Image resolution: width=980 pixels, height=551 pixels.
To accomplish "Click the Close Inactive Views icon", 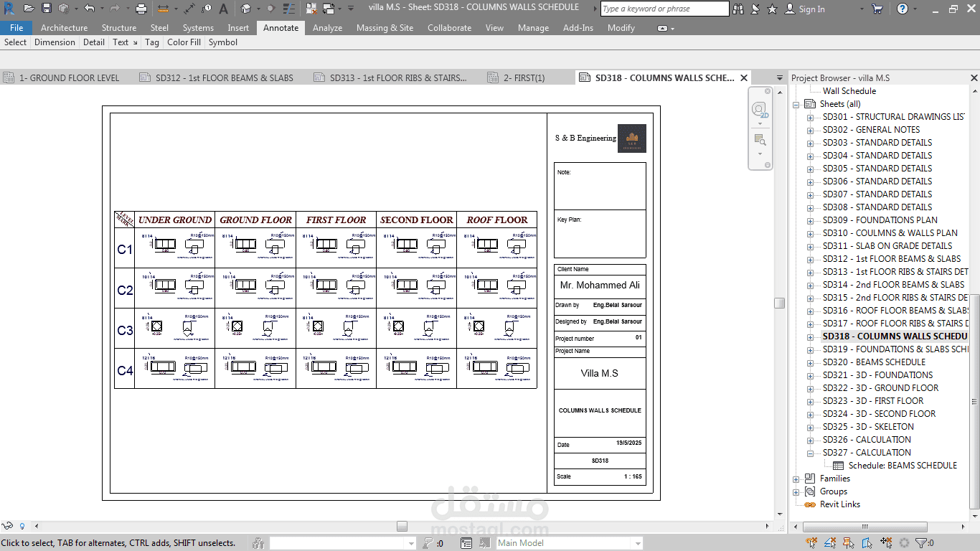I will click(311, 9).
